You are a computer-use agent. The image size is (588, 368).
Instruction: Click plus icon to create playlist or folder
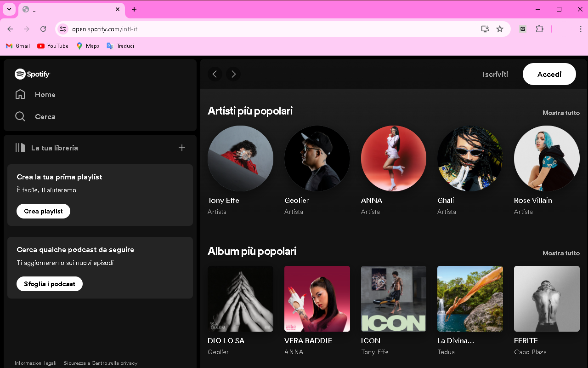click(x=182, y=148)
